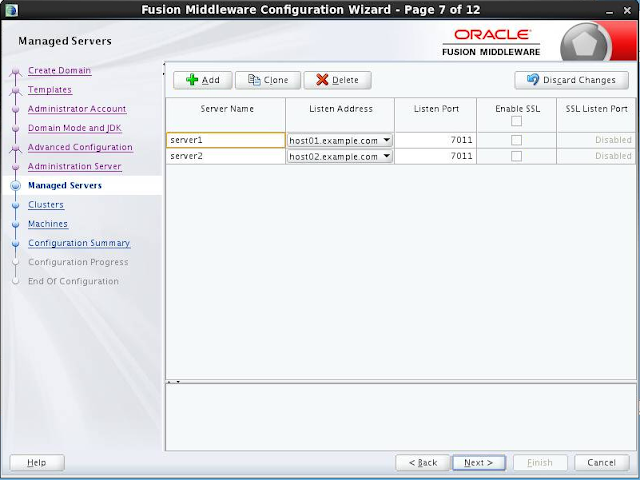Jump to Machines step
Screen dimensions: 640x480
click(48, 224)
